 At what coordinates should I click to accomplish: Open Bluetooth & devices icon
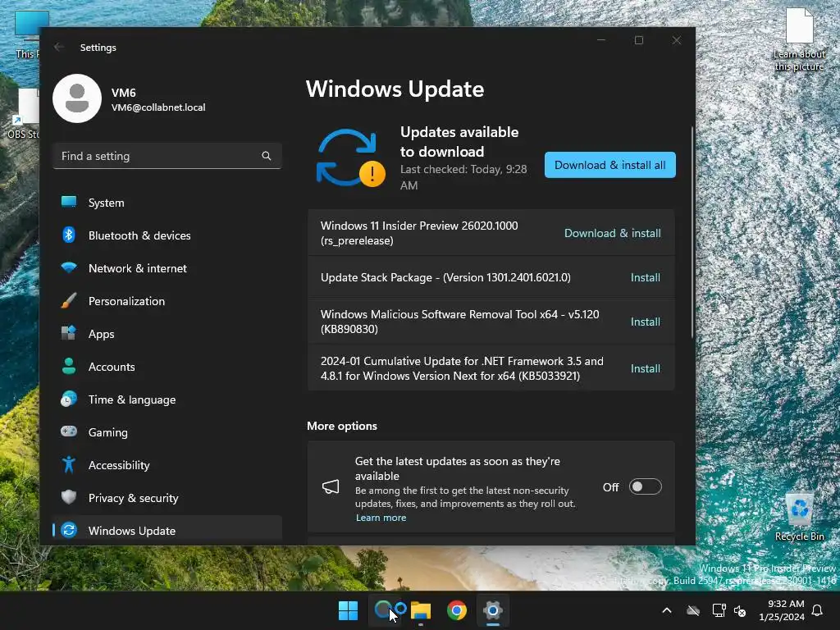click(69, 235)
